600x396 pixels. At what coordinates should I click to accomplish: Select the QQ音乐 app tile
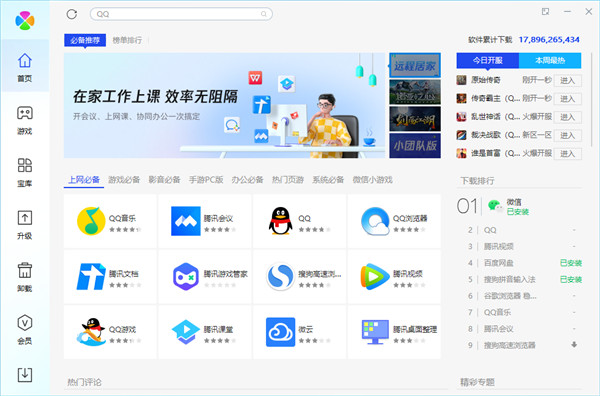pyautogui.click(x=110, y=221)
